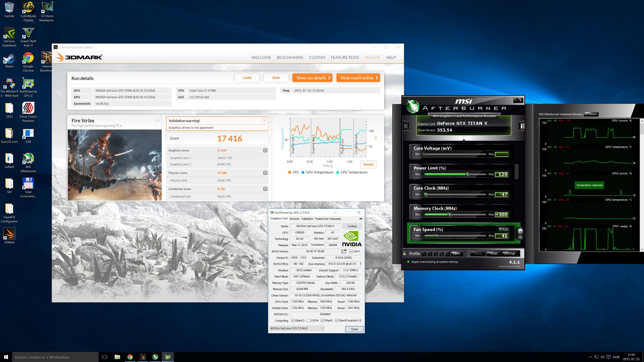Click View run details button
644x362 pixels.
click(312, 78)
